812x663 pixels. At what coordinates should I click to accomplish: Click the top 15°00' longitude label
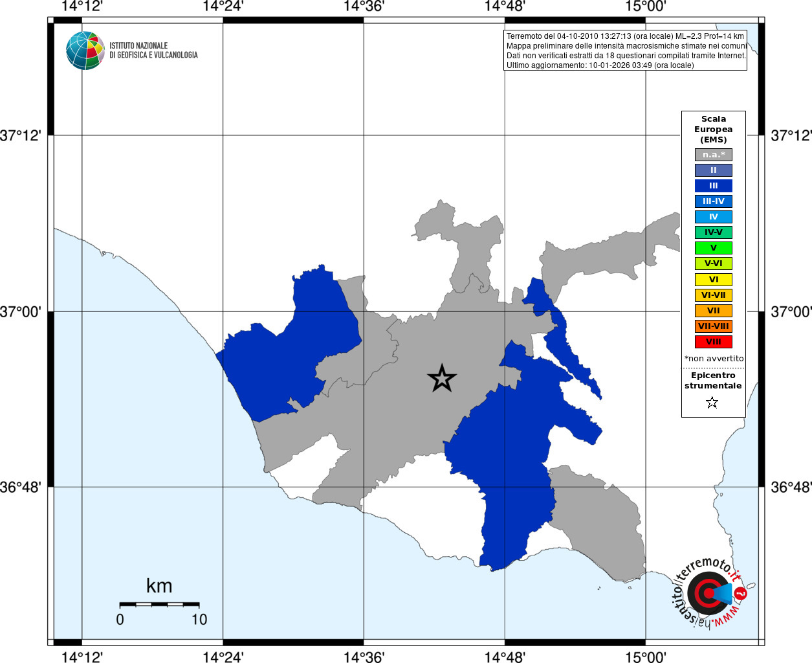pos(646,6)
